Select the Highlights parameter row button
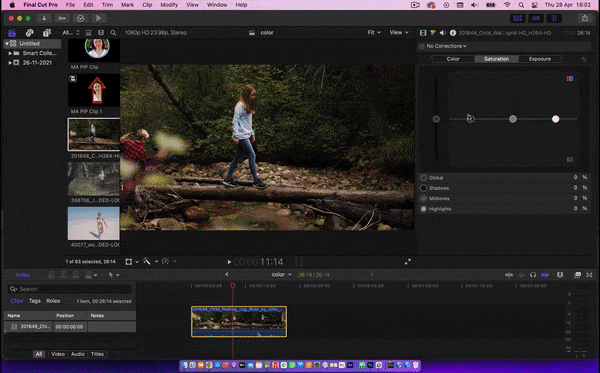 coord(424,209)
